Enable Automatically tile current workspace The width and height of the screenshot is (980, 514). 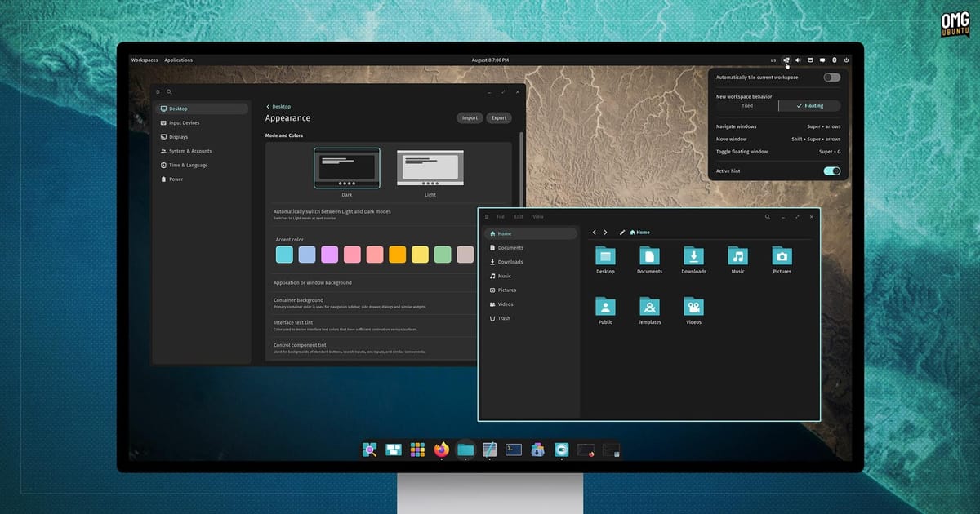[831, 77]
